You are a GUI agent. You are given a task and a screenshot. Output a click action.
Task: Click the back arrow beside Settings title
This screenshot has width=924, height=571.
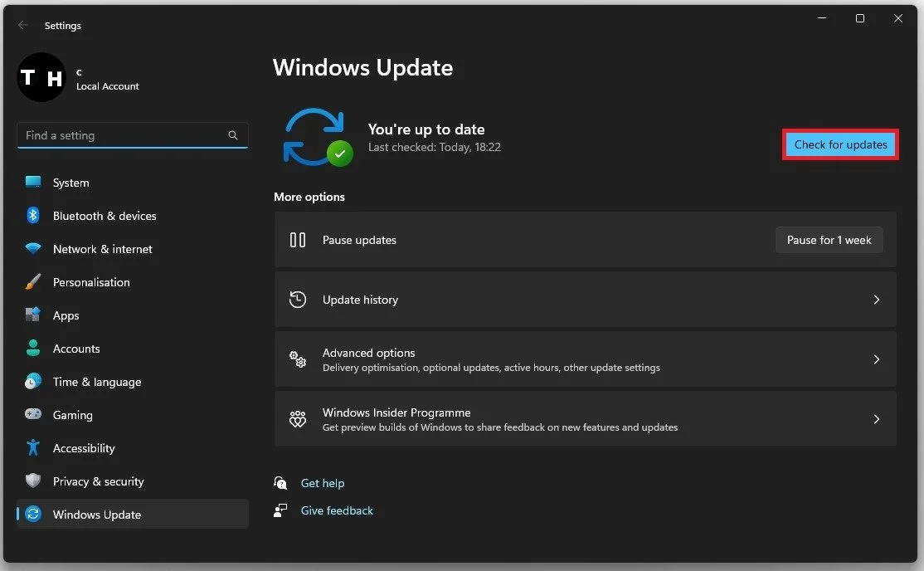pos(23,26)
